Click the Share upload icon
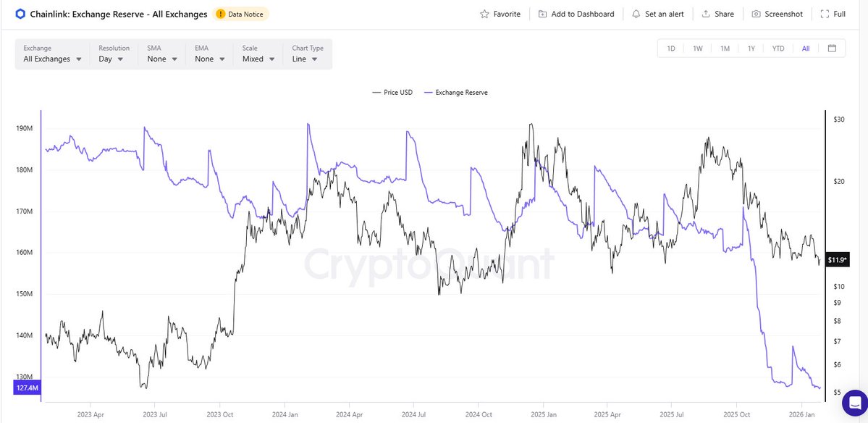This screenshot has height=423, width=868. (x=705, y=14)
